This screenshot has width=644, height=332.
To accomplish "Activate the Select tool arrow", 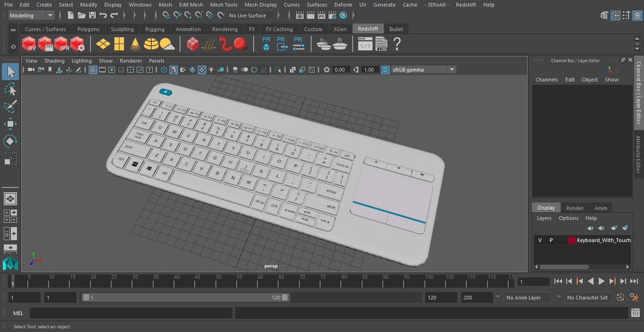I will click(x=10, y=72).
